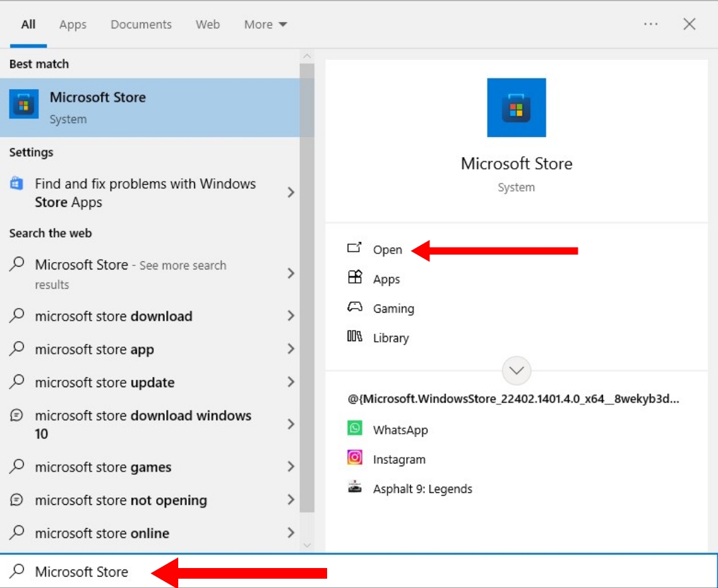
Task: Expand arrow for download windows 10
Action: (291, 424)
